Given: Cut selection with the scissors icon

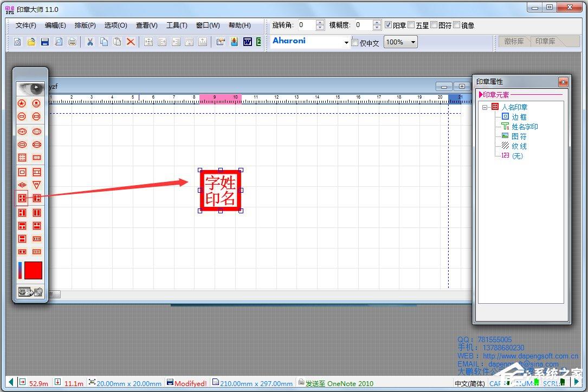Looking at the screenshot, I should coord(90,42).
